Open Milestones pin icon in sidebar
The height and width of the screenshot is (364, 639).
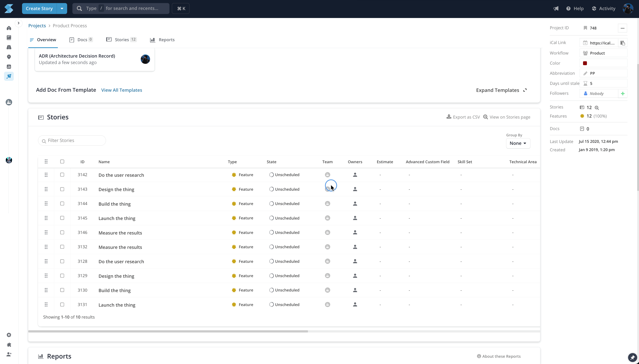[9, 57]
